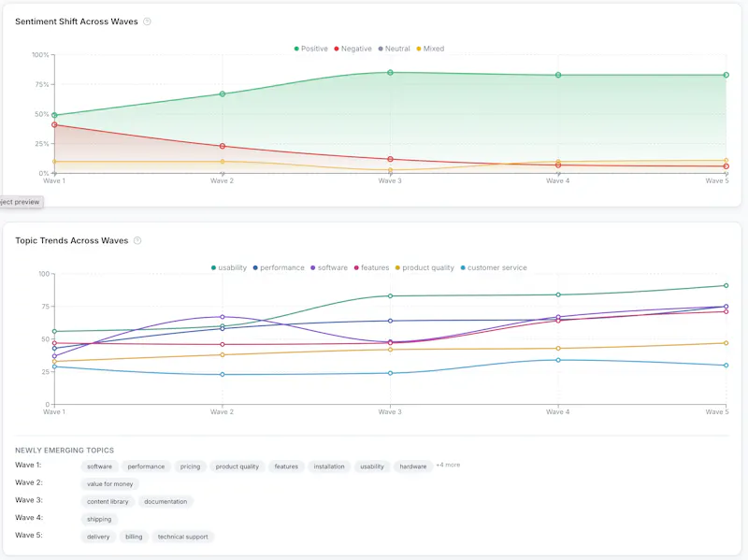Toggle the features series in topic legend
Screen dimensions: 748x560
coord(371,267)
